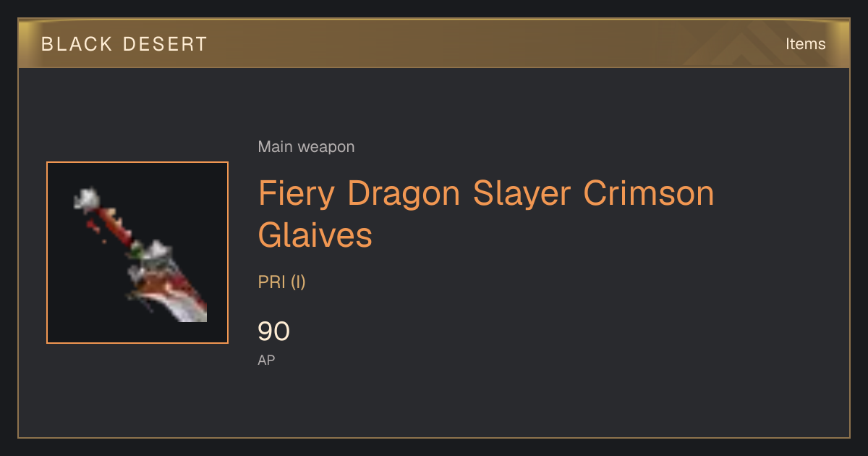The image size is (868, 456).
Task: Click the word Dragon in the item name
Action: point(404,193)
